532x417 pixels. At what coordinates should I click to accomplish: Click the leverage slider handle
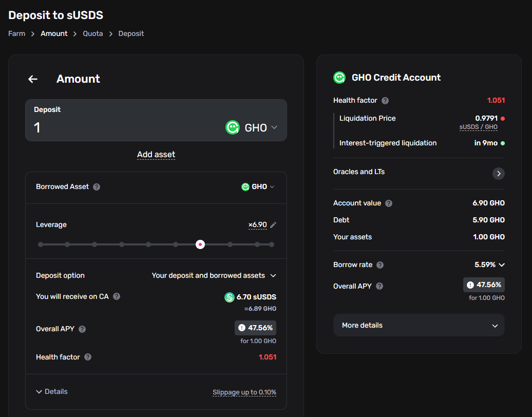click(200, 244)
